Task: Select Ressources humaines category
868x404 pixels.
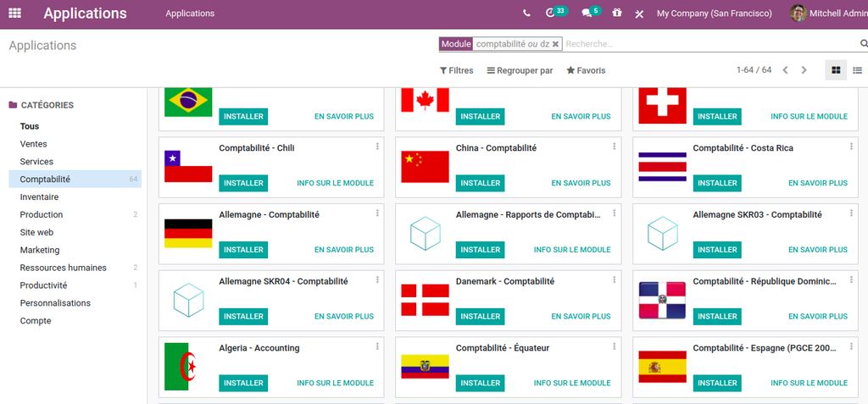Action: point(63,268)
